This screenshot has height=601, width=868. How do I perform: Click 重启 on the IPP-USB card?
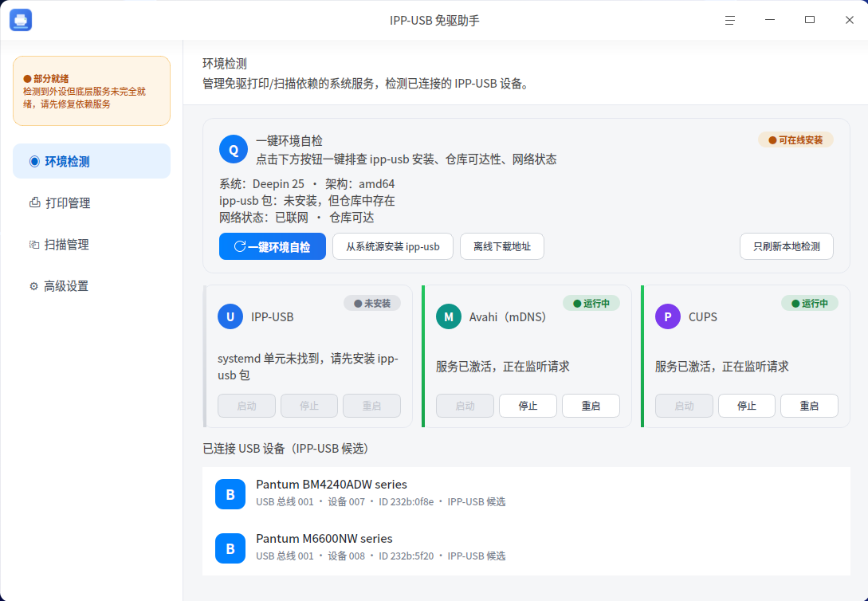(371, 406)
